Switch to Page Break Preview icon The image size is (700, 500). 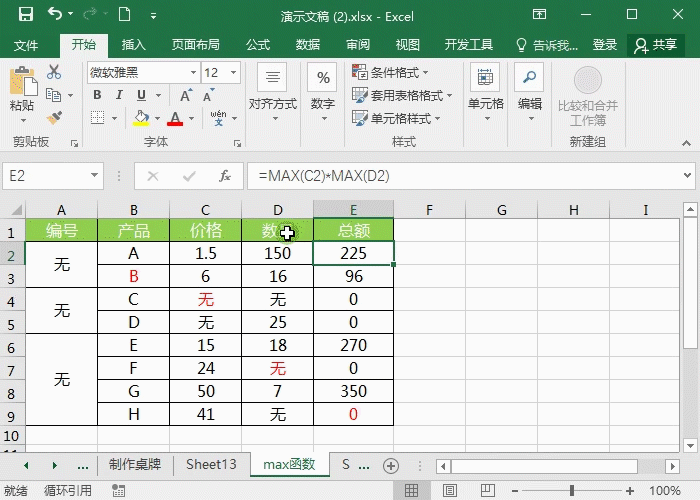click(488, 490)
